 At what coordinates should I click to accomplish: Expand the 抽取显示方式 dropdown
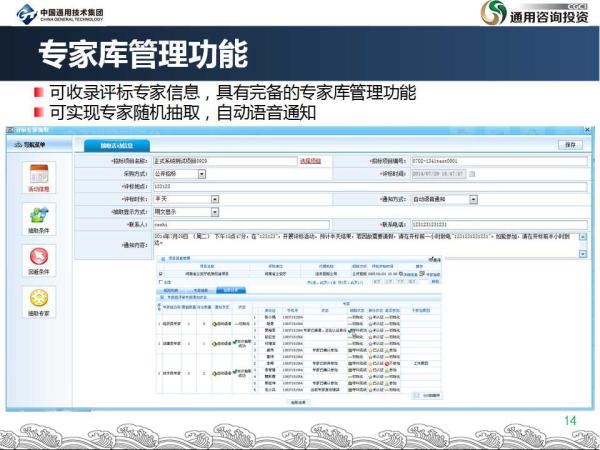tap(214, 212)
